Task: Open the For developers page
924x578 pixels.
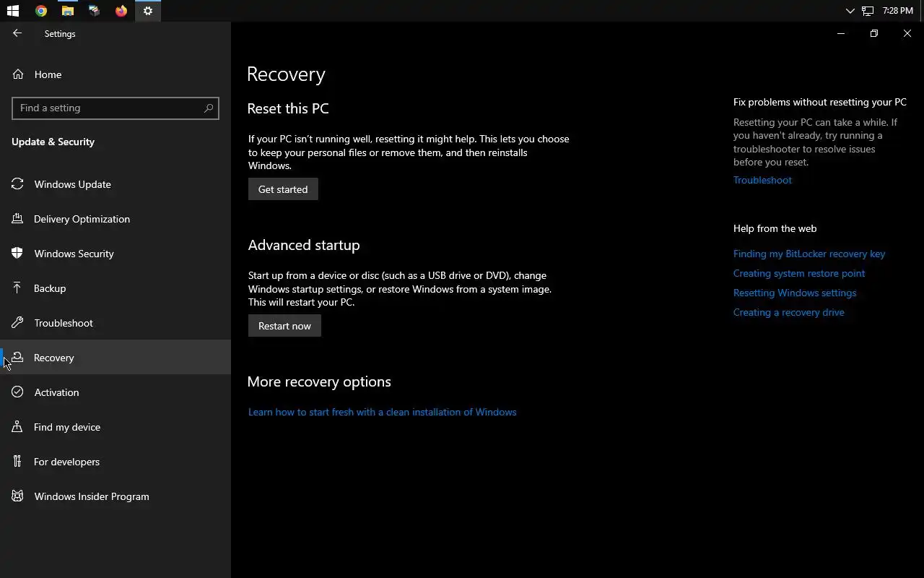Action: coord(115,462)
